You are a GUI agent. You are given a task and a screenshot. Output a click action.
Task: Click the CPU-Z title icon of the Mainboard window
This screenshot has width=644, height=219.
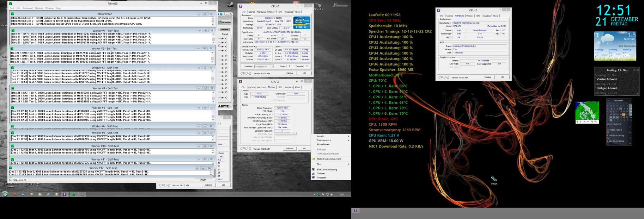(x=439, y=10)
